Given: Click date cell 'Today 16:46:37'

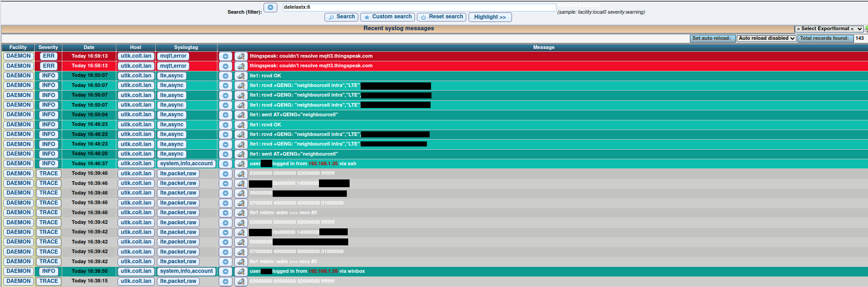Looking at the screenshot, I should (90, 164).
